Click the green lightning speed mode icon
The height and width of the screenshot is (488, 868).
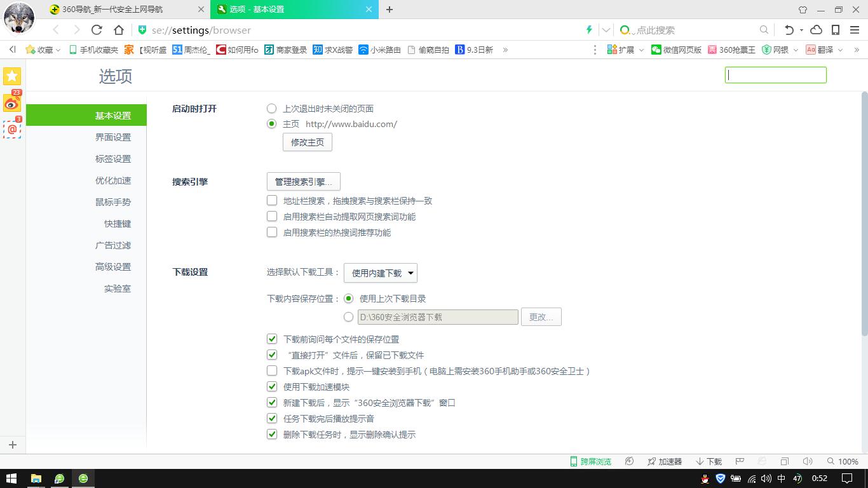tap(589, 30)
